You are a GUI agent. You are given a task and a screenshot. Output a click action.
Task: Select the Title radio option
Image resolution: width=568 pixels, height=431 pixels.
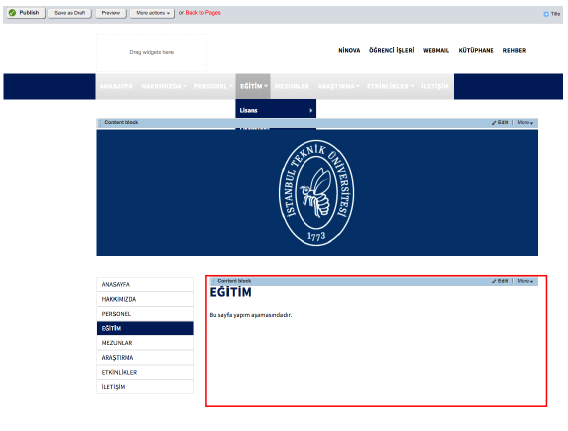tap(546, 14)
